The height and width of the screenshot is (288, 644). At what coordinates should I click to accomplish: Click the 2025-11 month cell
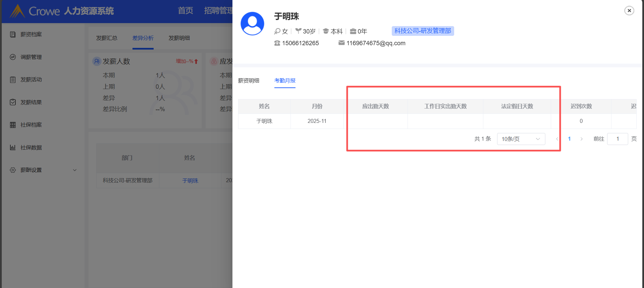click(317, 121)
